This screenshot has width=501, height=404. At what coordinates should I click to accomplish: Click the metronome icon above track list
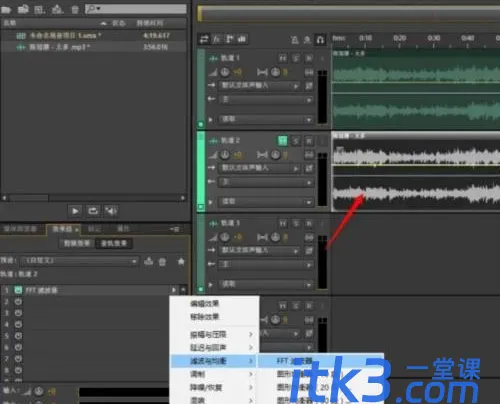[295, 40]
